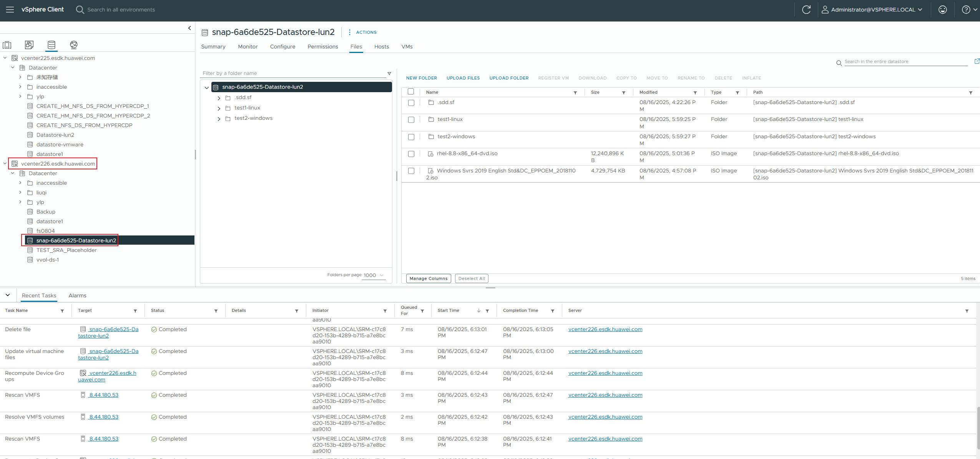Expand the .sdd.sf folder in file tree

(x=219, y=98)
